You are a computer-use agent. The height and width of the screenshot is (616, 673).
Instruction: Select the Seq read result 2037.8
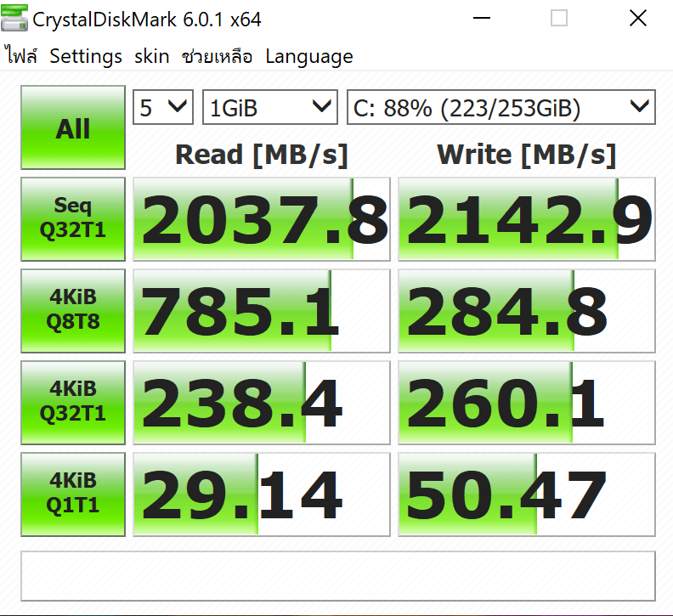262,219
